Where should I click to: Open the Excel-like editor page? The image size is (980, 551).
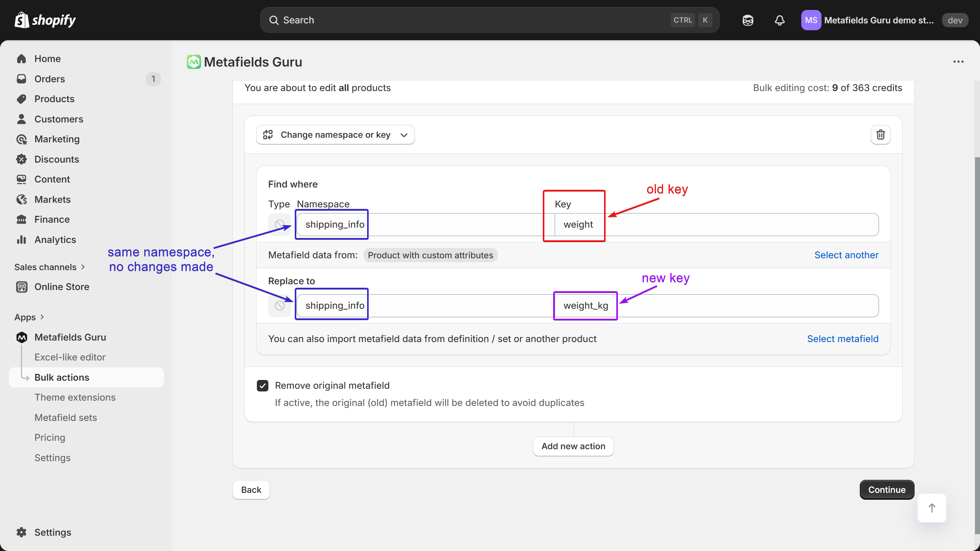70,357
